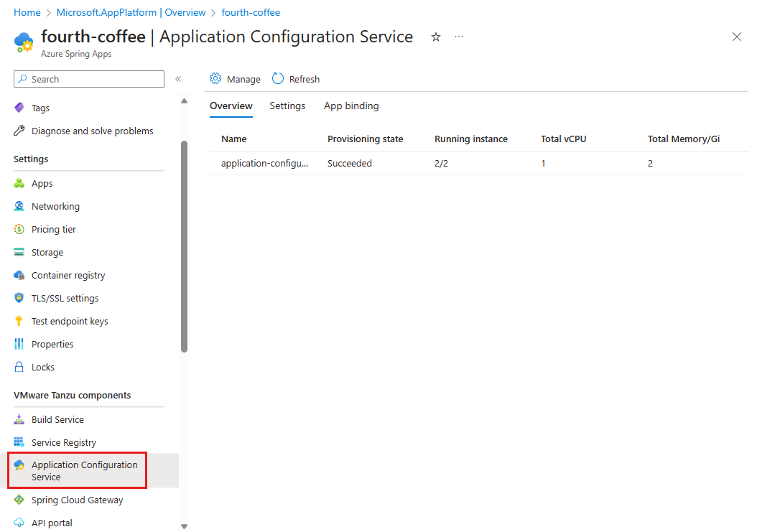This screenshot has height=532, width=757.
Task: Select the Service Registry grid icon
Action: (x=19, y=442)
